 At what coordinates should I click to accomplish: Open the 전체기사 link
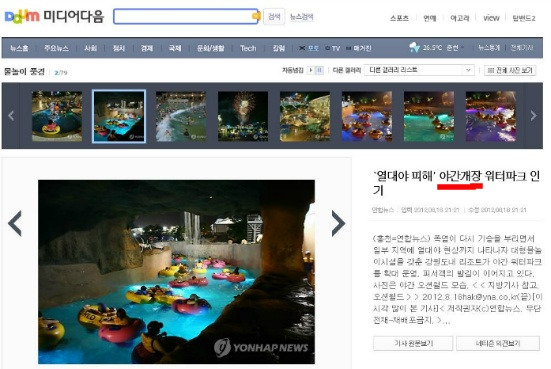point(522,48)
